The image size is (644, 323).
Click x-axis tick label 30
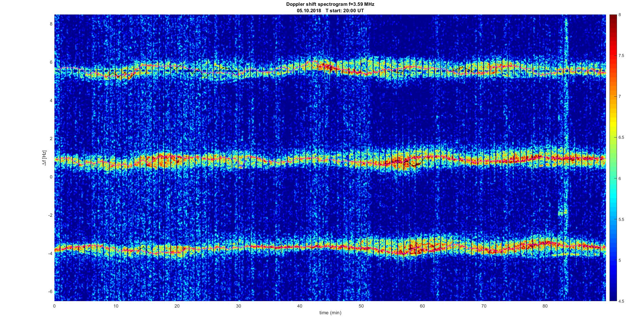(x=239, y=306)
